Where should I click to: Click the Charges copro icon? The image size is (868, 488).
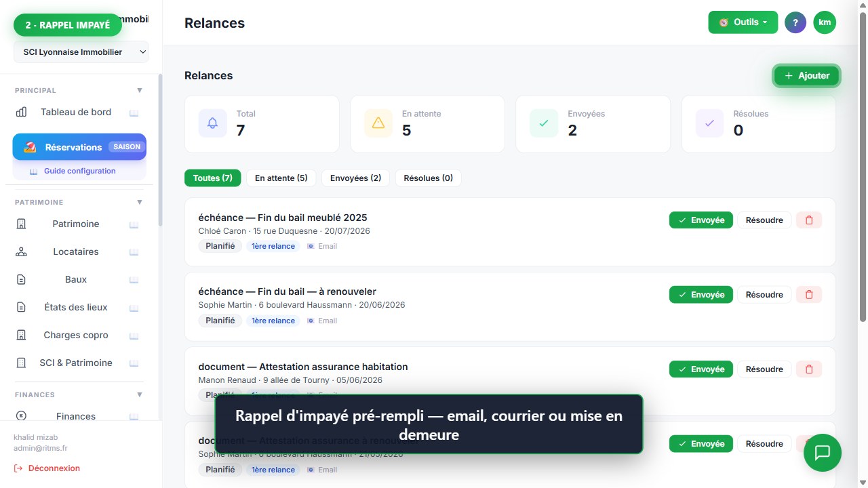21,335
